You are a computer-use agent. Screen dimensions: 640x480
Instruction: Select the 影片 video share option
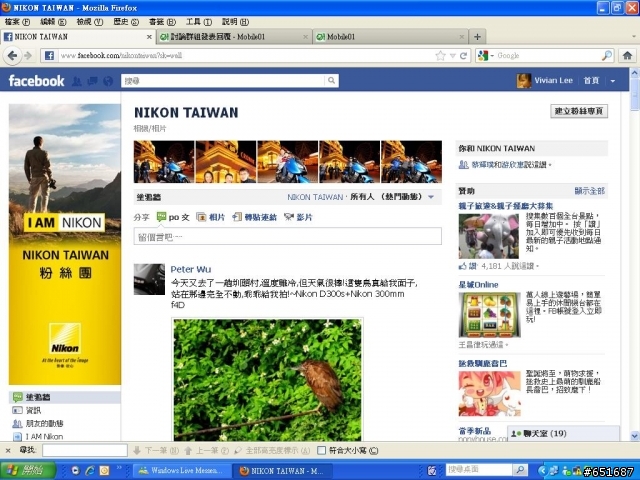(298, 217)
